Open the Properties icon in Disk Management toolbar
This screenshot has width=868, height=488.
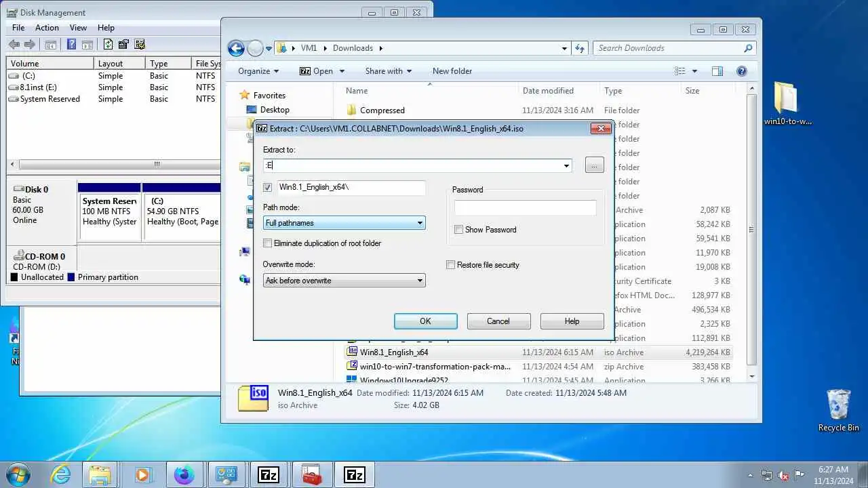(123, 45)
